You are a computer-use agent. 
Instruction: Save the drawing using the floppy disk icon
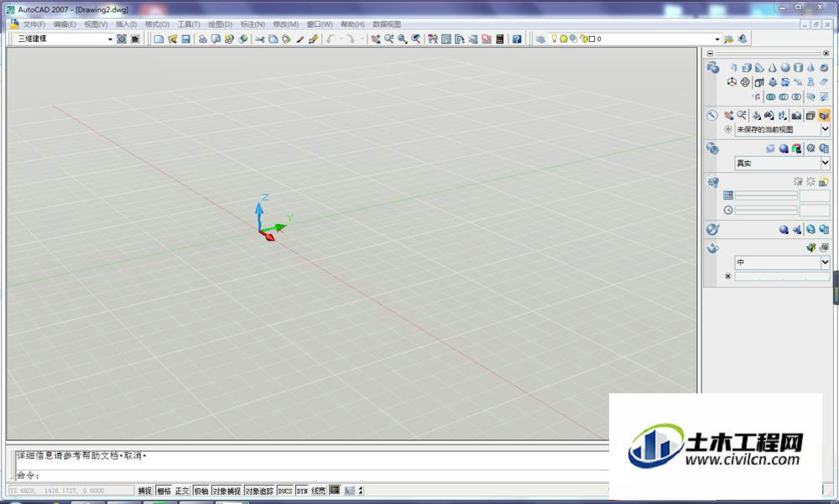click(185, 39)
